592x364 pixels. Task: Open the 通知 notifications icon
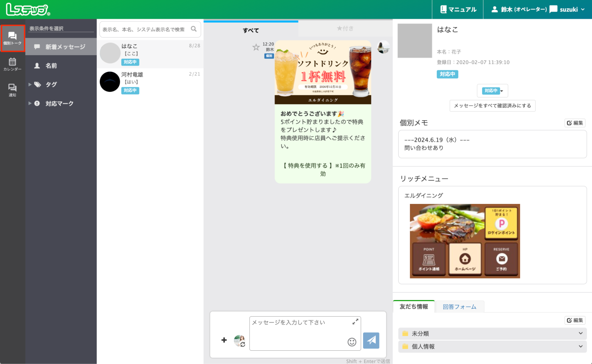pos(12,90)
